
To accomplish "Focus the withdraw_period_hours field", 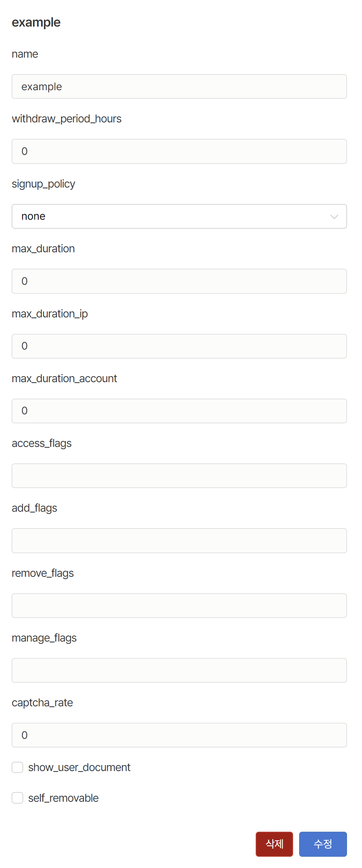I will tap(179, 151).
